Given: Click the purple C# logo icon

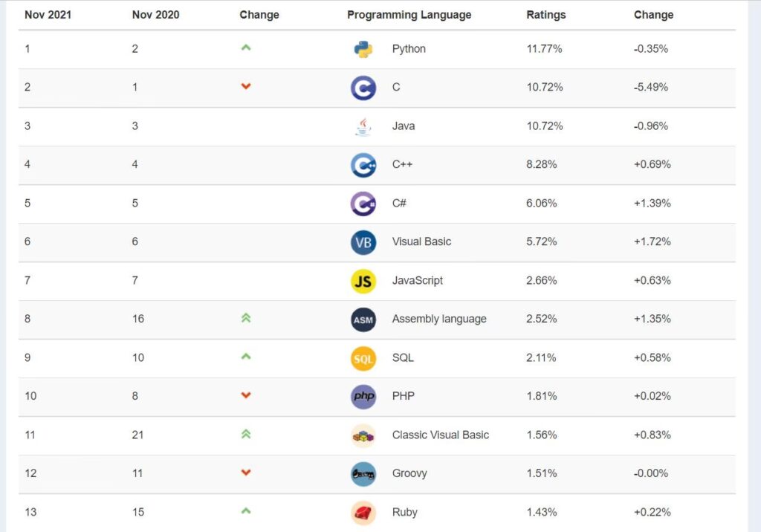Looking at the screenshot, I should click(x=363, y=204).
